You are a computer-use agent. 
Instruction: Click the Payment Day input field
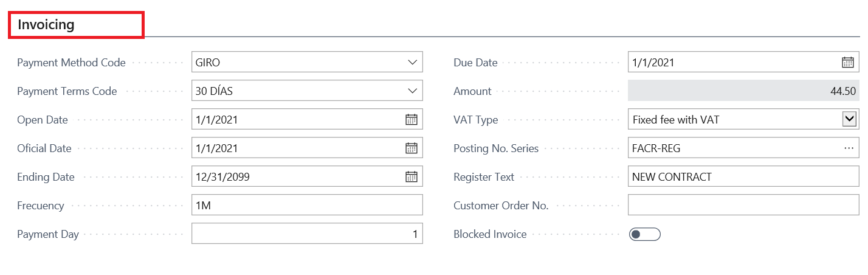pos(306,234)
